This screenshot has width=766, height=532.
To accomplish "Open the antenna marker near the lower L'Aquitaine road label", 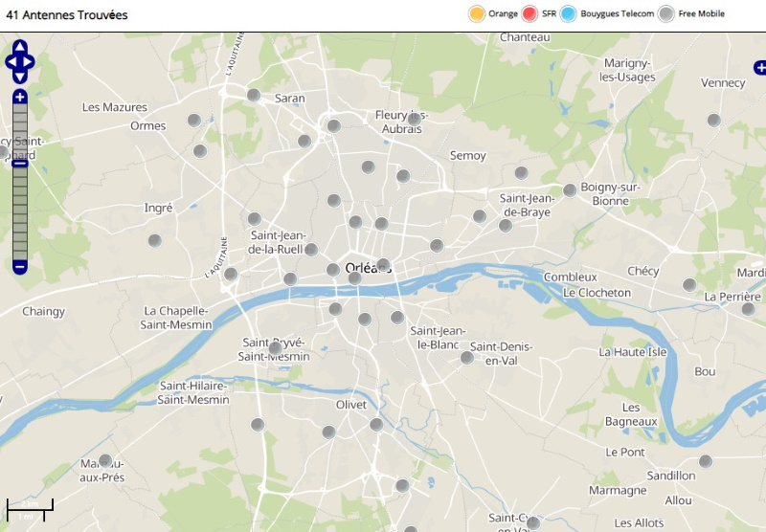I will tap(231, 274).
